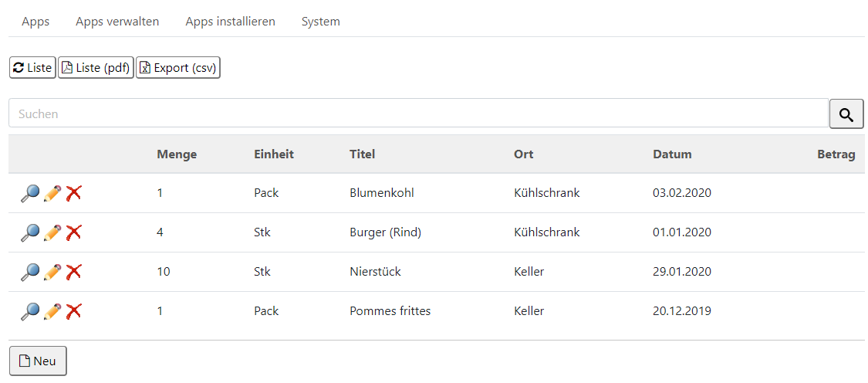The width and height of the screenshot is (868, 383).
Task: Edit the Pommes frittes entry
Action: pyautogui.click(x=52, y=311)
